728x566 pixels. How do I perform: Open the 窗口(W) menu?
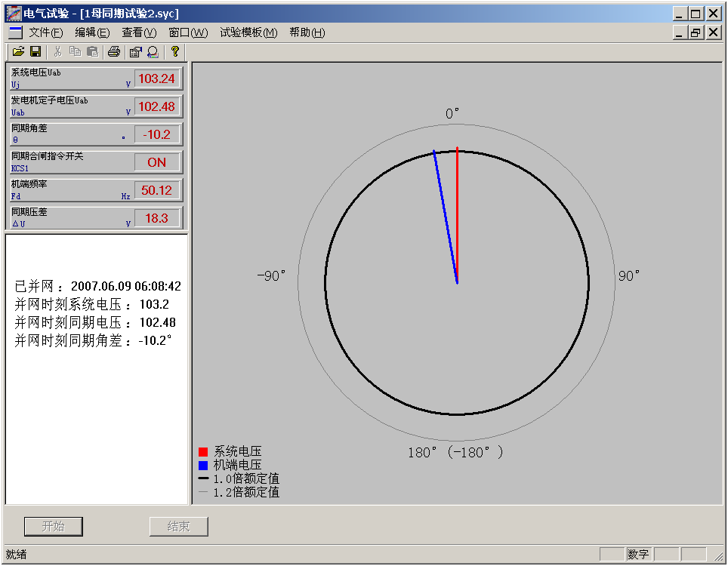188,32
